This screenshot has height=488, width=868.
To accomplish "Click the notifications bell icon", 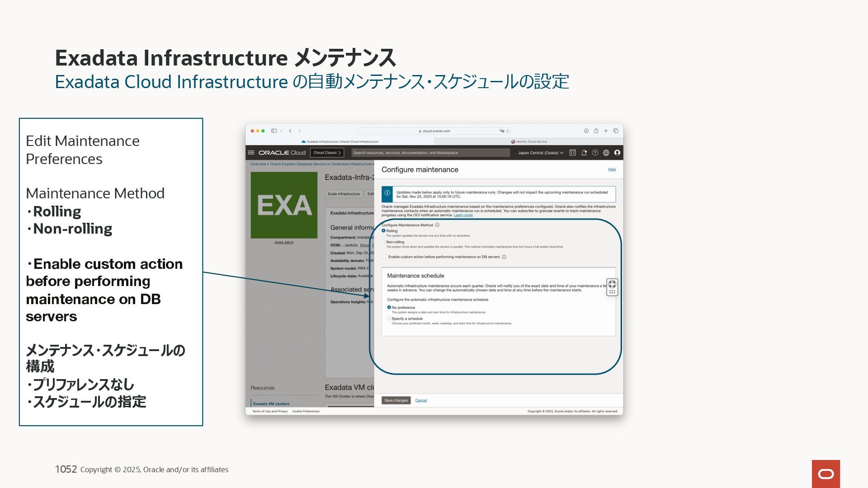I will (x=584, y=153).
